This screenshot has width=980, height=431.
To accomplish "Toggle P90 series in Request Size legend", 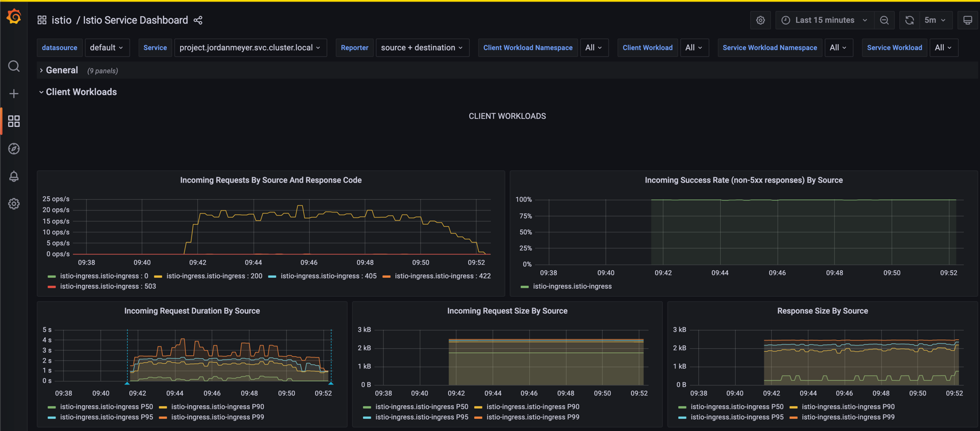I will click(x=533, y=407).
